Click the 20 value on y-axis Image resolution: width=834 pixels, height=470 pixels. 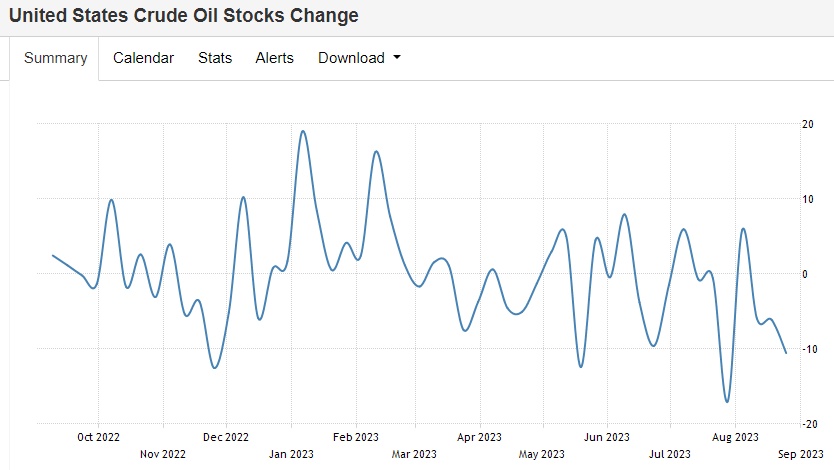pos(806,124)
